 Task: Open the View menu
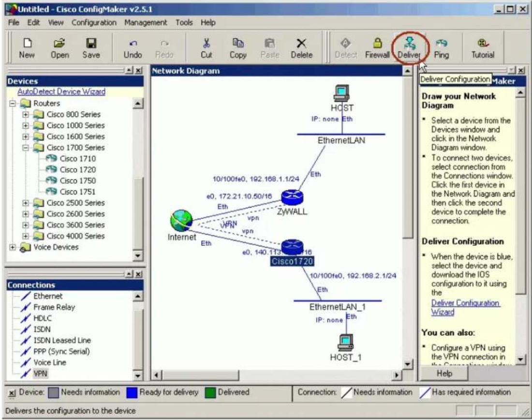pyautogui.click(x=56, y=22)
